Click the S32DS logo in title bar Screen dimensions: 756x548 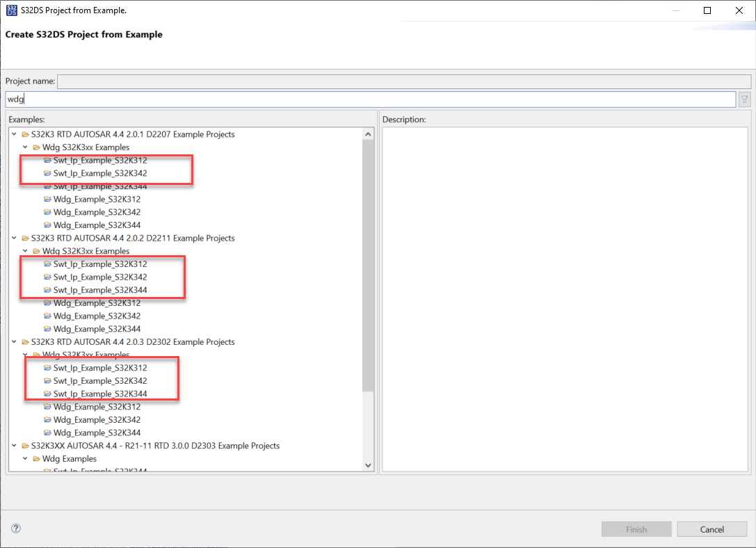12,10
